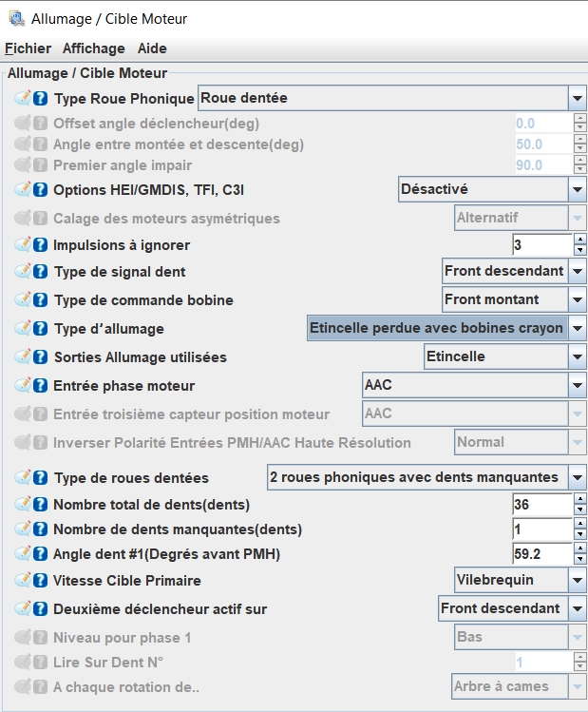This screenshot has height=712, width=588.
Task: Click the pencil icon next to Vitesse Cible Primaire
Action: coord(24,581)
